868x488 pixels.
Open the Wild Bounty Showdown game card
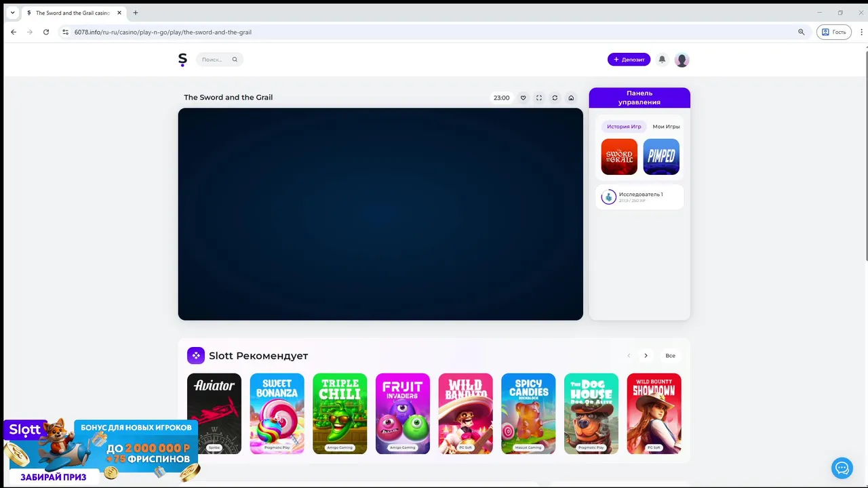click(x=654, y=413)
